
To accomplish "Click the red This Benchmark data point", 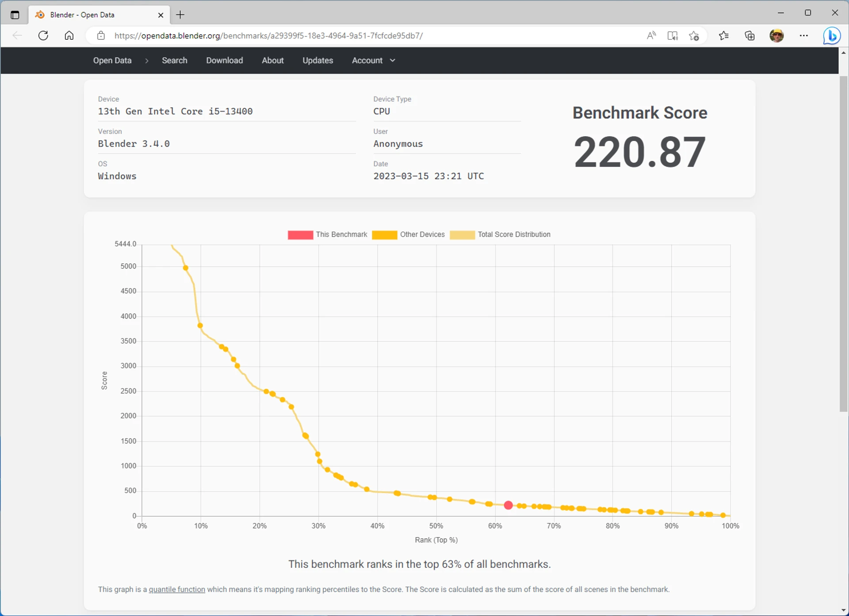I will tap(508, 505).
